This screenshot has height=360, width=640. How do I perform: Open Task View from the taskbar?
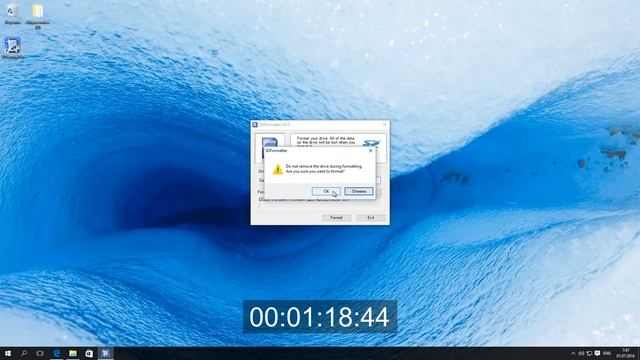[x=40, y=353]
